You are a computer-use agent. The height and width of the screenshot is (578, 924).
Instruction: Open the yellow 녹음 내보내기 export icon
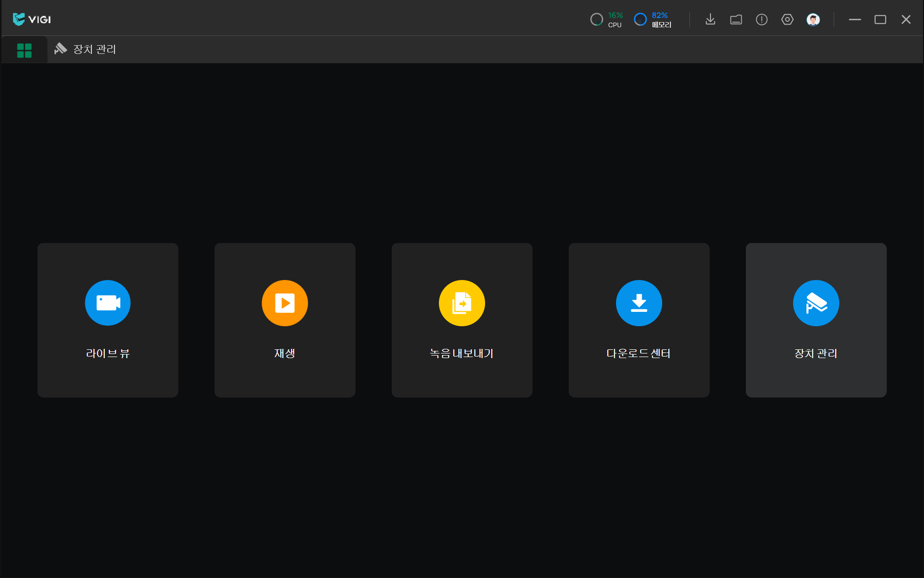462,303
